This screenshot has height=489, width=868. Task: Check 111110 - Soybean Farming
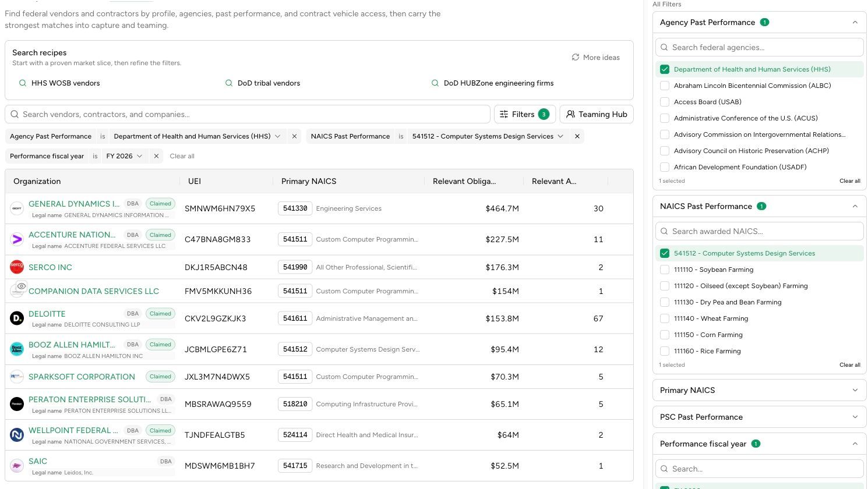point(665,270)
